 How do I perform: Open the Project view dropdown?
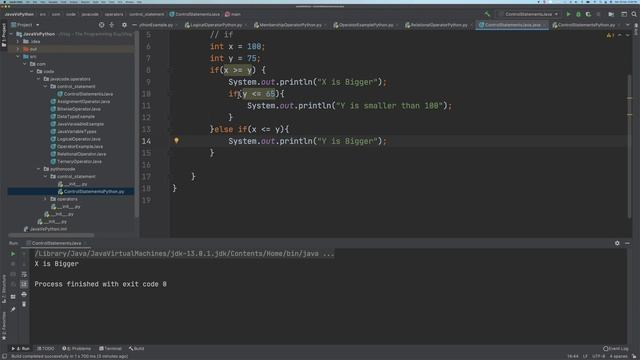click(x=25, y=25)
